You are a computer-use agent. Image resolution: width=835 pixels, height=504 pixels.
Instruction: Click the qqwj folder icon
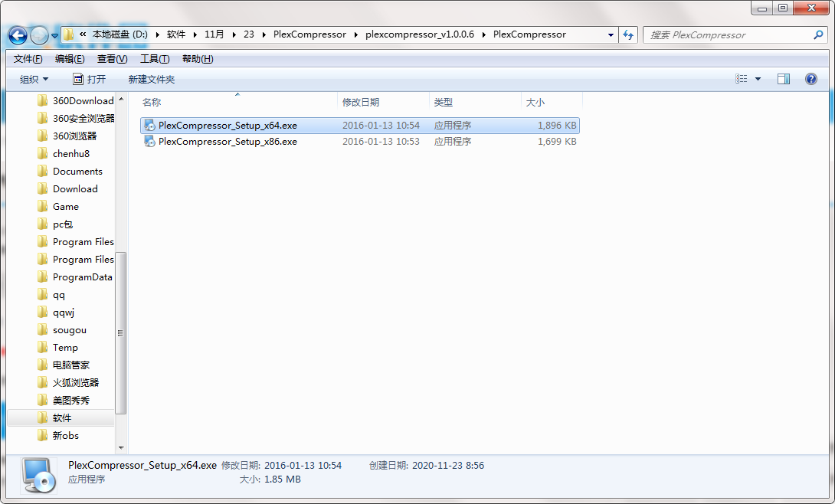click(43, 312)
